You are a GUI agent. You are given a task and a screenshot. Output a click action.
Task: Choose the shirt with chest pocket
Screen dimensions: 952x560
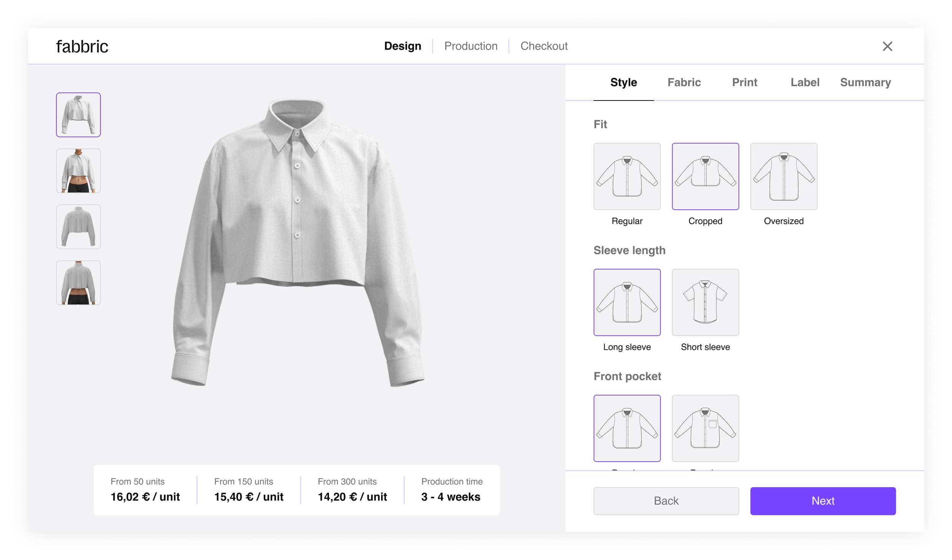[705, 428]
